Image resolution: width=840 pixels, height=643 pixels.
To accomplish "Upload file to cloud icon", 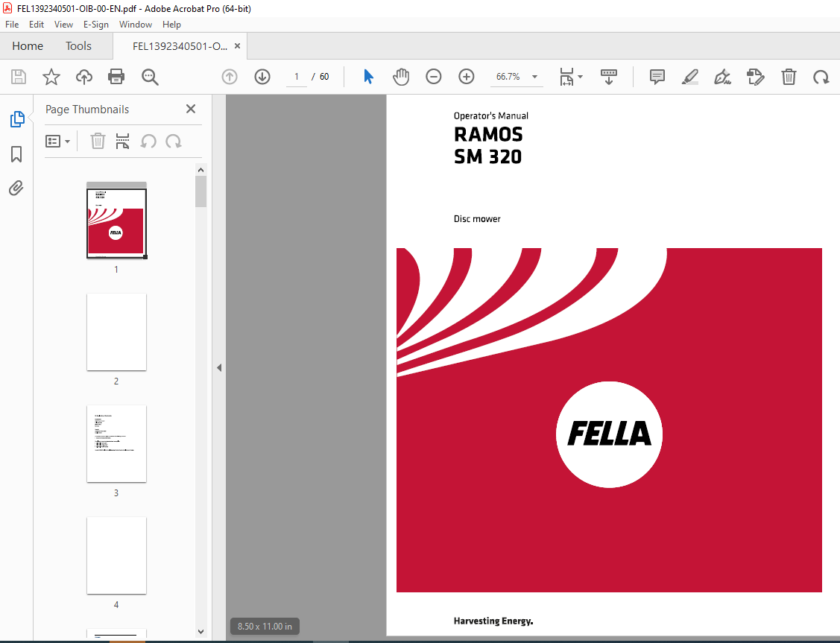I will 84,77.
